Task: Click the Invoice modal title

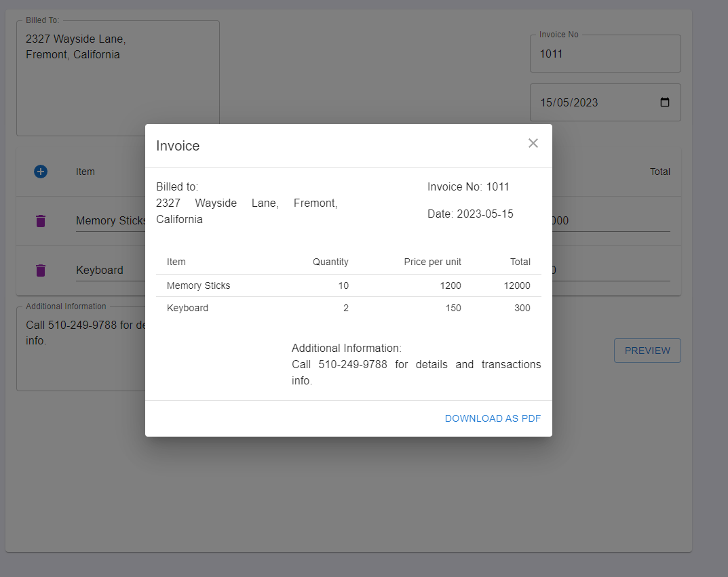Action: point(178,145)
